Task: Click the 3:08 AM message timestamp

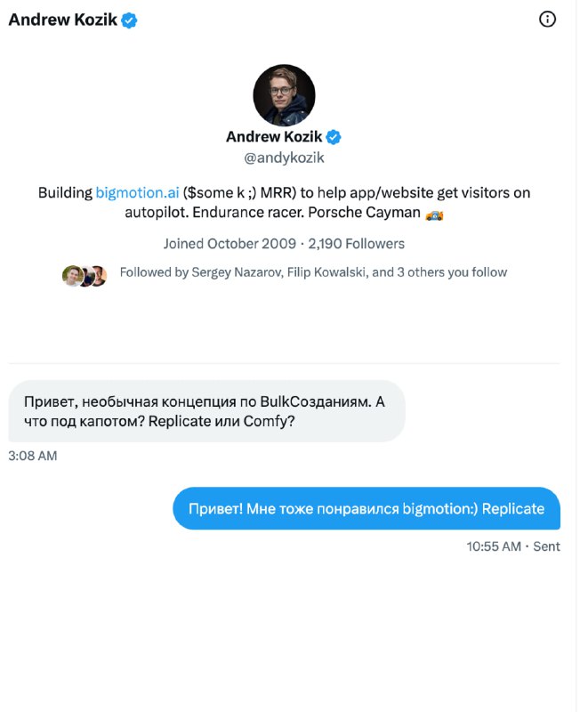Action: pos(32,456)
